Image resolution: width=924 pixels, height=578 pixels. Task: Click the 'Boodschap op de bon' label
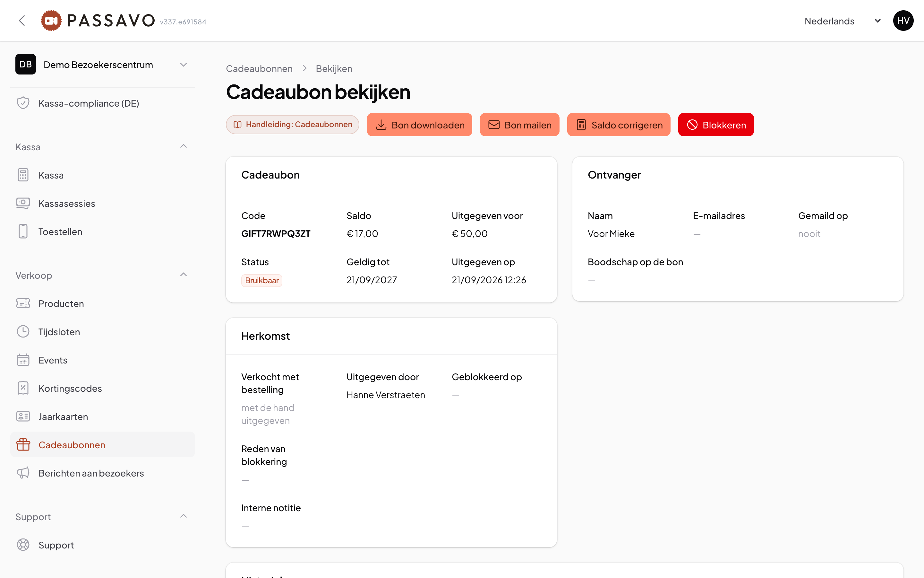tap(635, 262)
